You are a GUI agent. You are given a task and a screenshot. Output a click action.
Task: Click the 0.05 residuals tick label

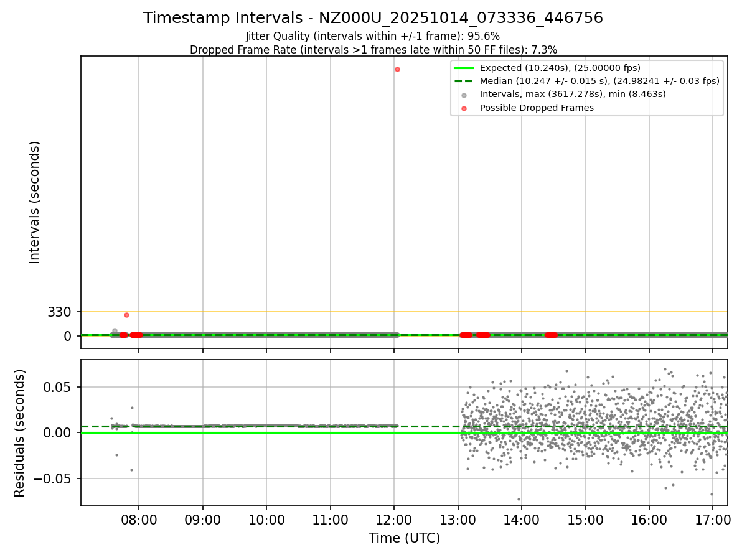point(59,387)
